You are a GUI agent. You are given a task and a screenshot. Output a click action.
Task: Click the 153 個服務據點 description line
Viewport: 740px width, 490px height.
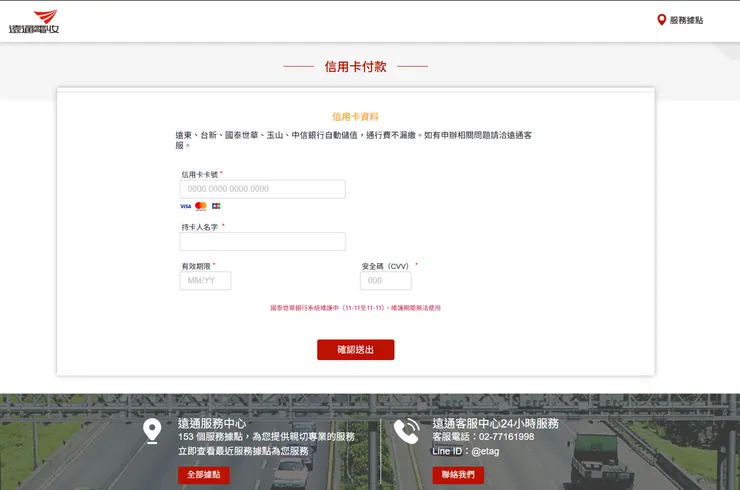coord(266,437)
